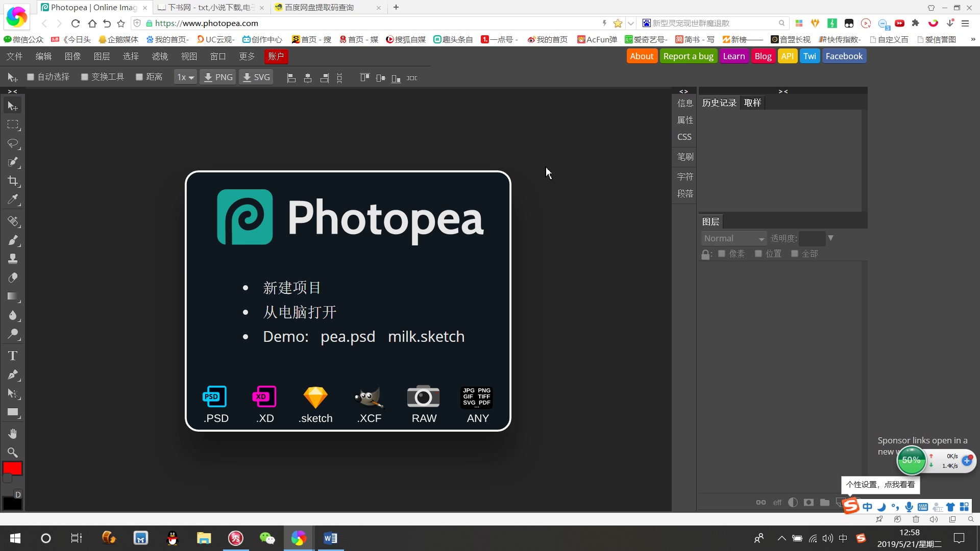This screenshot has width=980, height=551.
Task: Open the Normal blend mode dropdown
Action: [734, 238]
